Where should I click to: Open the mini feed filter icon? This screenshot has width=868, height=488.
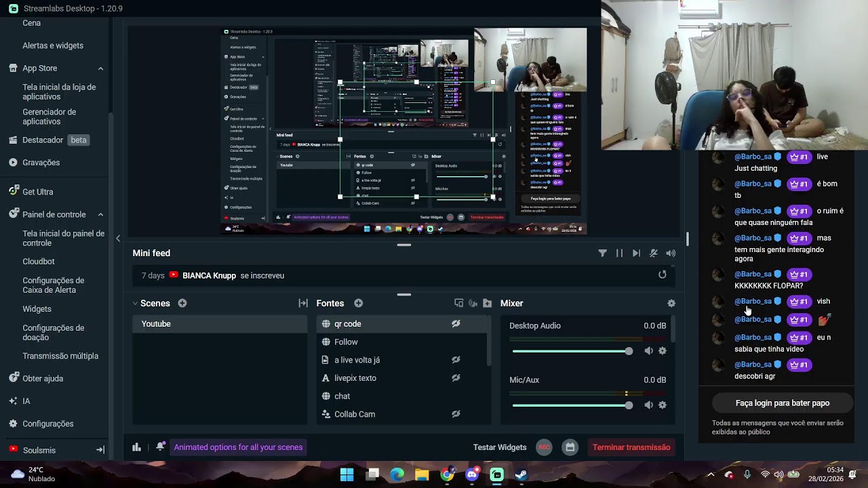602,253
